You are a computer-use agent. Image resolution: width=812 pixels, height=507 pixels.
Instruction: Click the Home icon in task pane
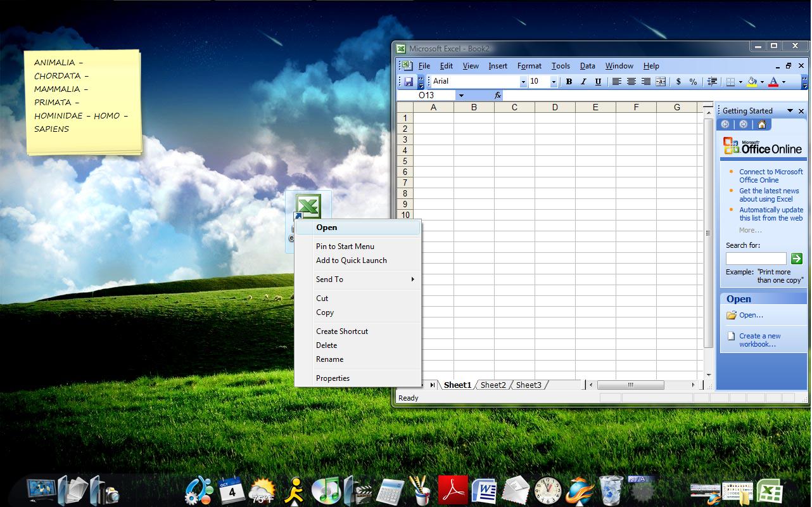tap(762, 124)
